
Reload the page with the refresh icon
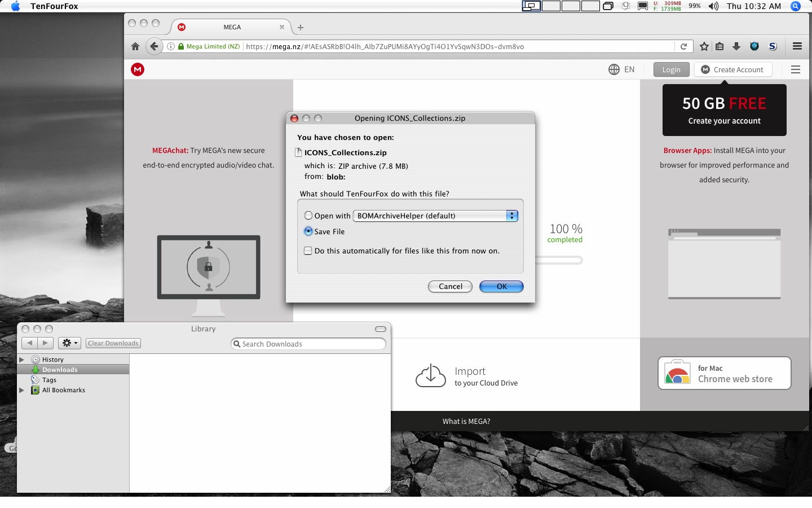pyautogui.click(x=683, y=46)
